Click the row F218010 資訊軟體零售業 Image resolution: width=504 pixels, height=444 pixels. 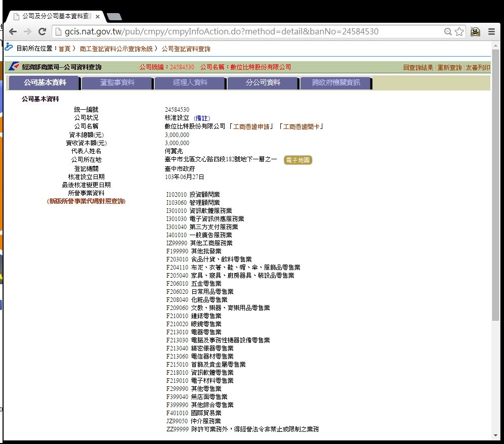(200, 372)
